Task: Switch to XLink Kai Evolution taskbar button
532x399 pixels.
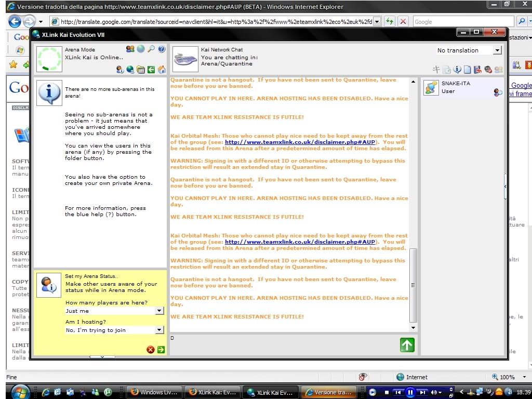Action: coord(270,392)
